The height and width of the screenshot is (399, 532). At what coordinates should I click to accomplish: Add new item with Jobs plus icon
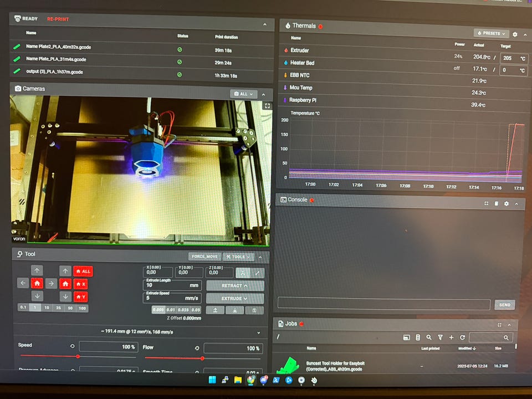tap(451, 337)
